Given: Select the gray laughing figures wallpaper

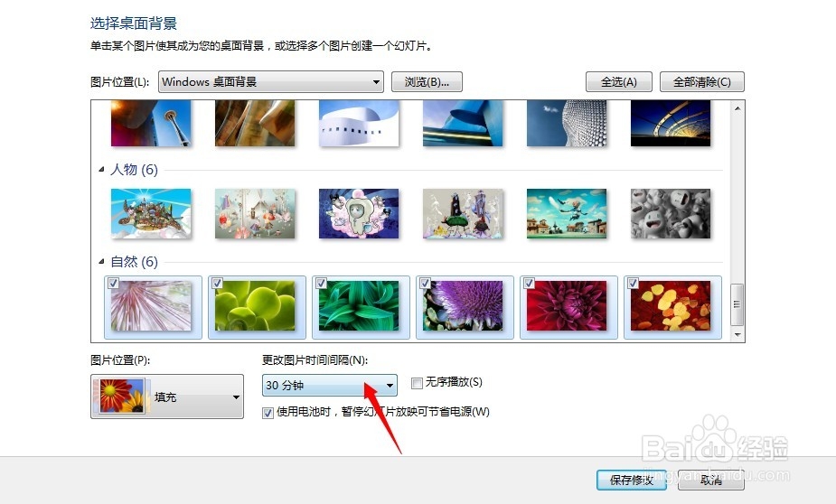Looking at the screenshot, I should 671,213.
